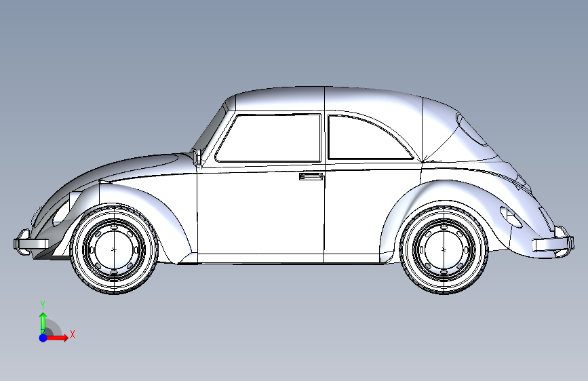The width and height of the screenshot is (588, 381).
Task: Click the red X axis arrow of the triad
Action: click(x=57, y=338)
